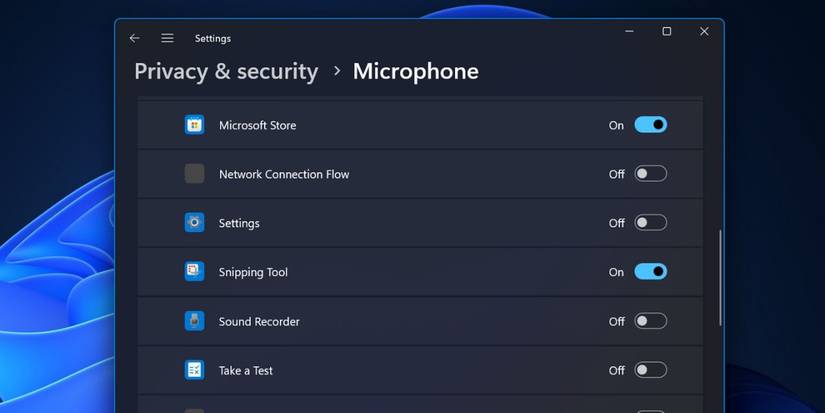Screen dimensions: 825x413
Task: Turn off Snipping Tool microphone access
Action: pos(650,272)
